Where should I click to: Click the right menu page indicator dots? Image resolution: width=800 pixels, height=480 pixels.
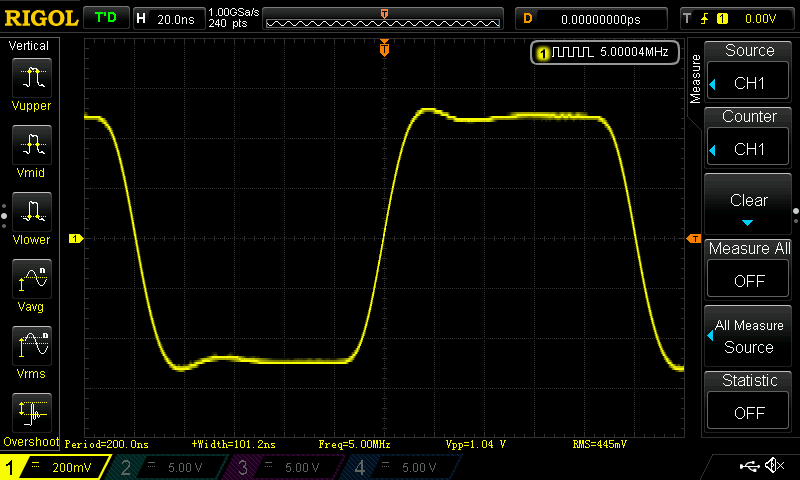(x=796, y=216)
